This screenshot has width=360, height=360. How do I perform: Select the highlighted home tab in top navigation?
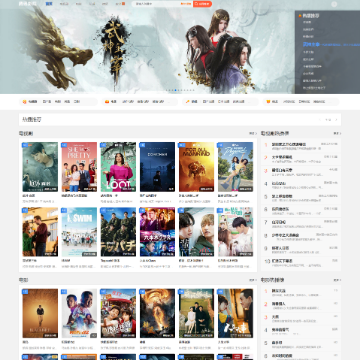[49, 4]
